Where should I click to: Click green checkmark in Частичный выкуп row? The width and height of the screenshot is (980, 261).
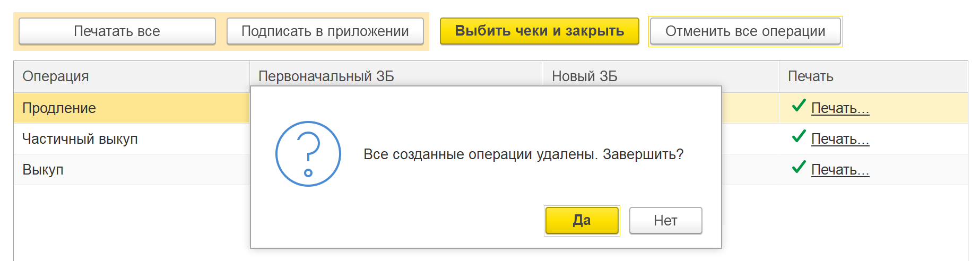click(x=799, y=137)
